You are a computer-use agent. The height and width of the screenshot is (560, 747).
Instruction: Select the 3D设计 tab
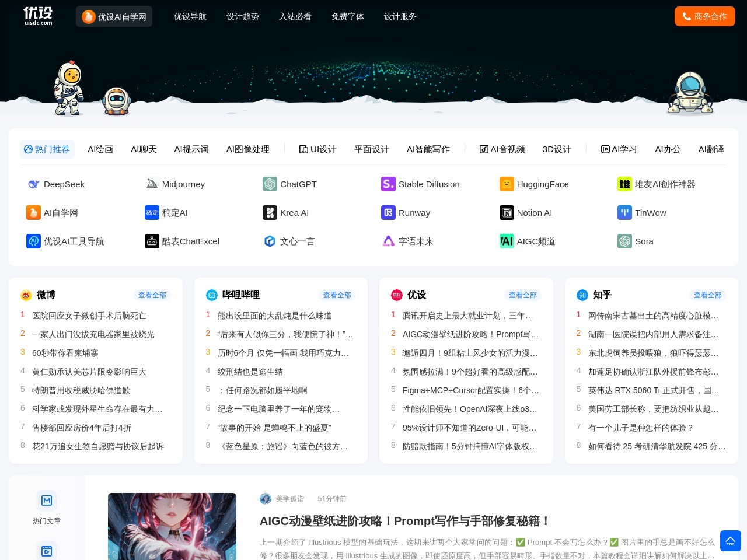(557, 149)
